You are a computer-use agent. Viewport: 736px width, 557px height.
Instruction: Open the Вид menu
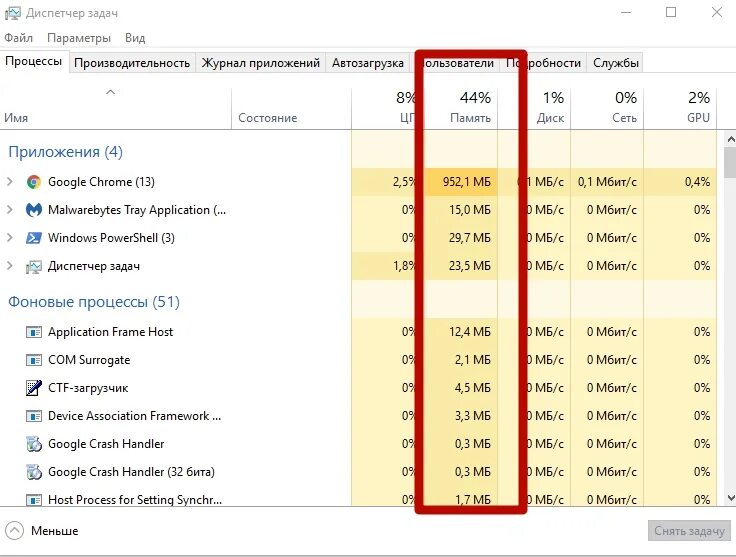click(135, 38)
